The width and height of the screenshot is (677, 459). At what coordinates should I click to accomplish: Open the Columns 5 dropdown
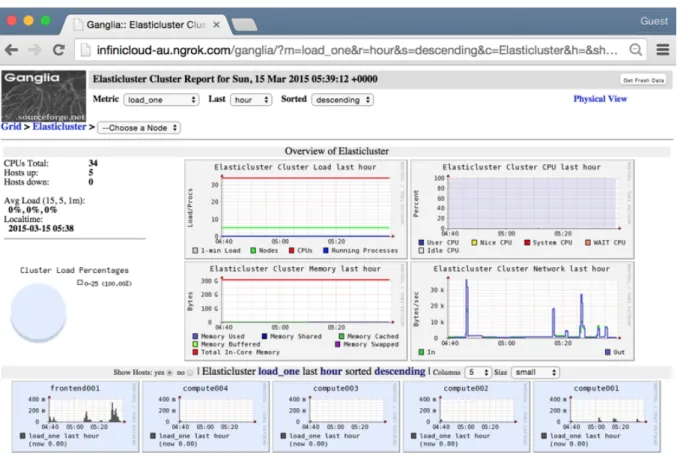[478, 372]
